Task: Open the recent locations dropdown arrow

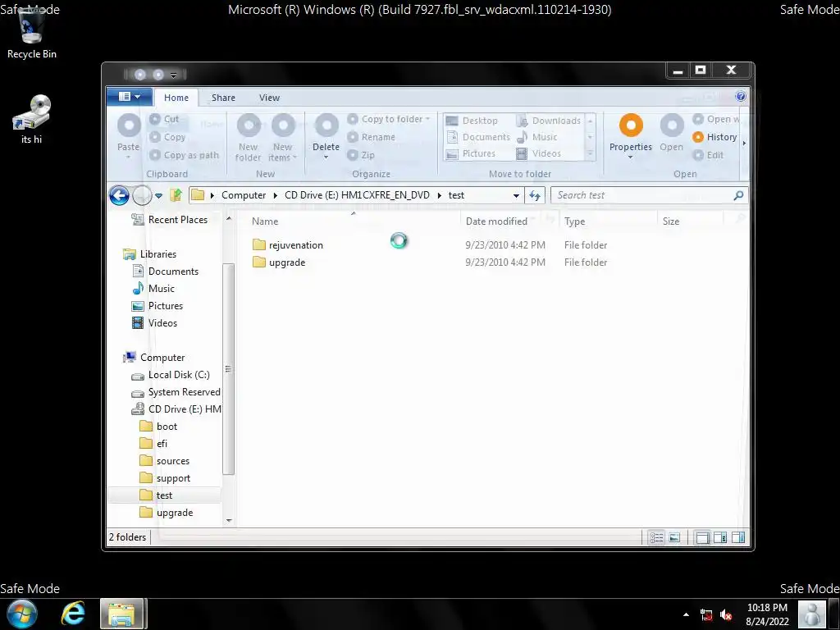Action: [158, 196]
